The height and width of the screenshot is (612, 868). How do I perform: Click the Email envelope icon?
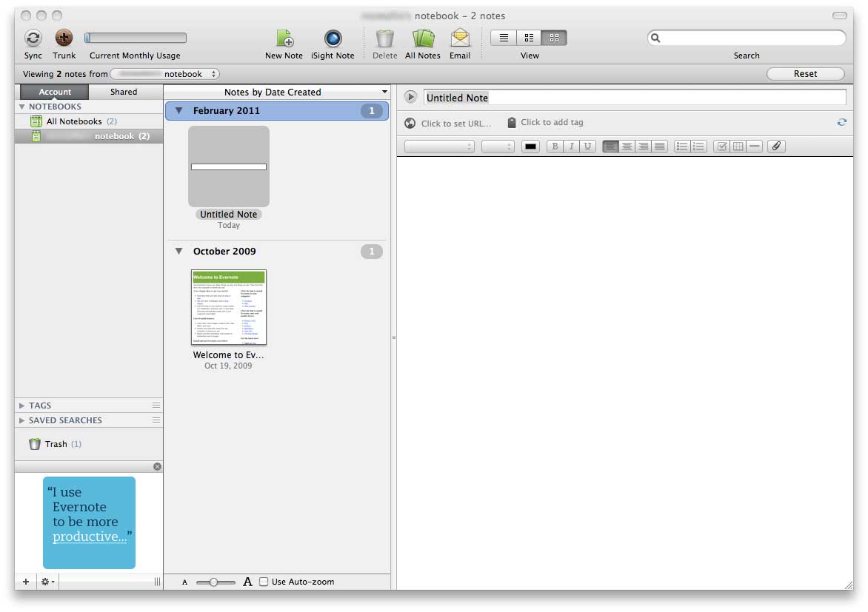point(460,38)
